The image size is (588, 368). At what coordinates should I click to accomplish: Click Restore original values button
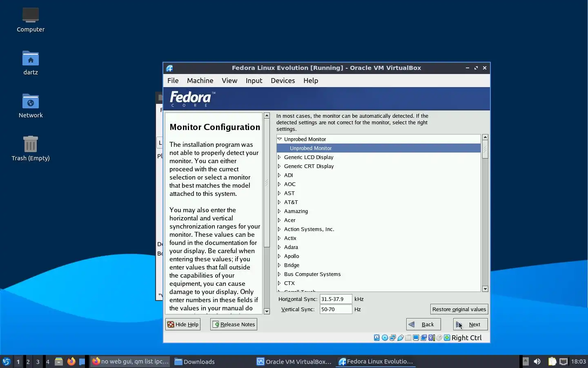[459, 309]
